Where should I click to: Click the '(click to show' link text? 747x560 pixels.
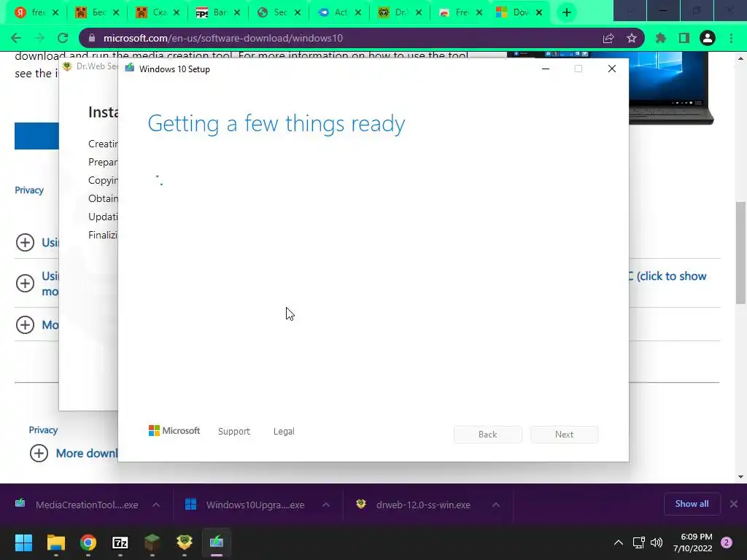(671, 276)
